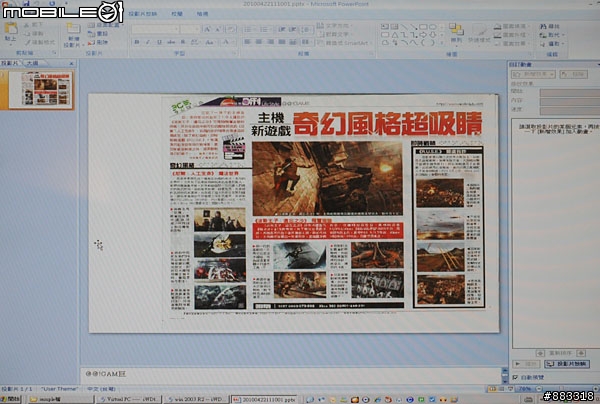Toggle Italic formatting
The width and height of the screenshot is (600, 404).
point(148,42)
